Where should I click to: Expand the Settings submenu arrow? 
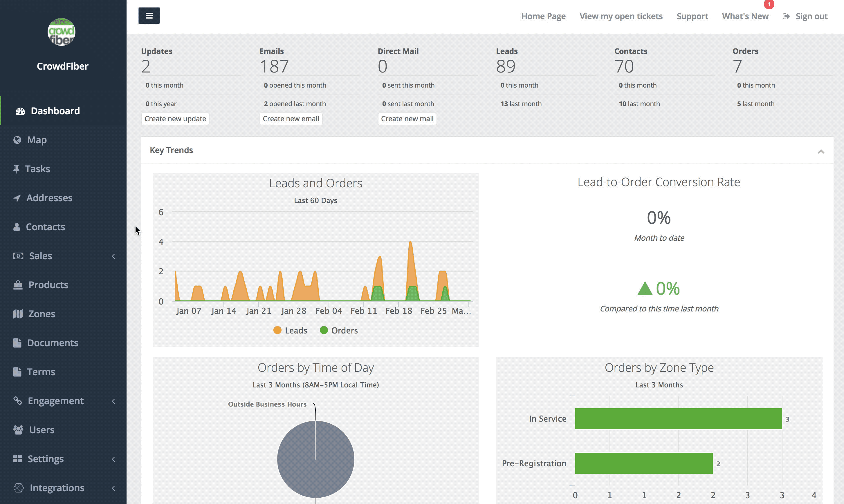(113, 459)
